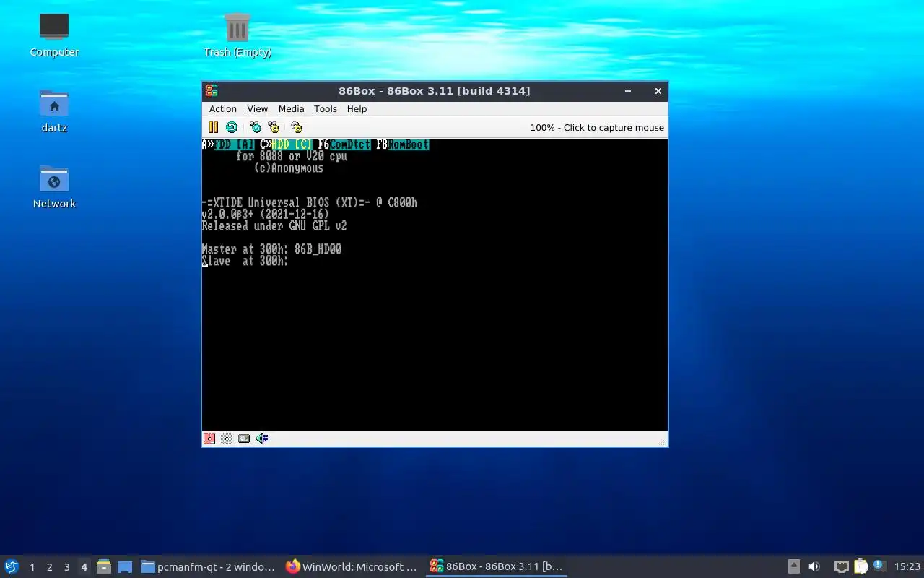Minimize the 86Box window
This screenshot has width=924, height=578.
(628, 91)
